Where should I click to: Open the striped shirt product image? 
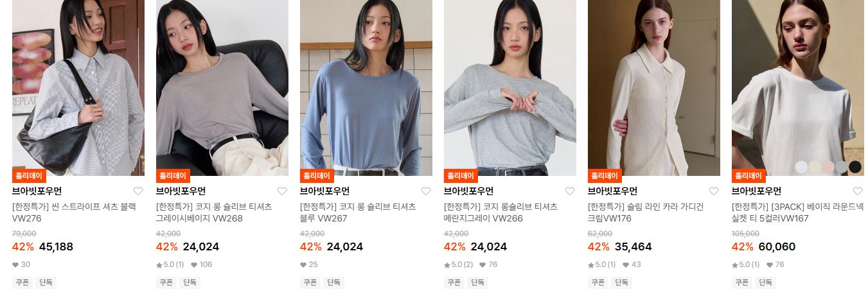click(x=78, y=87)
